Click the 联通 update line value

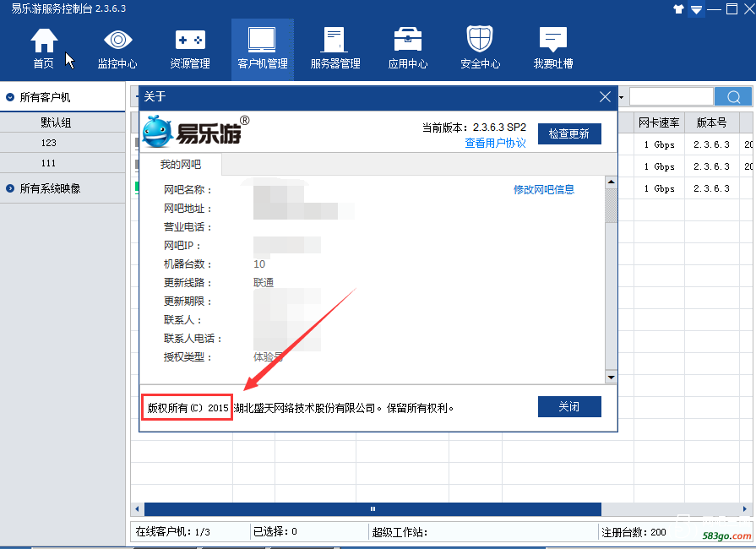click(264, 282)
